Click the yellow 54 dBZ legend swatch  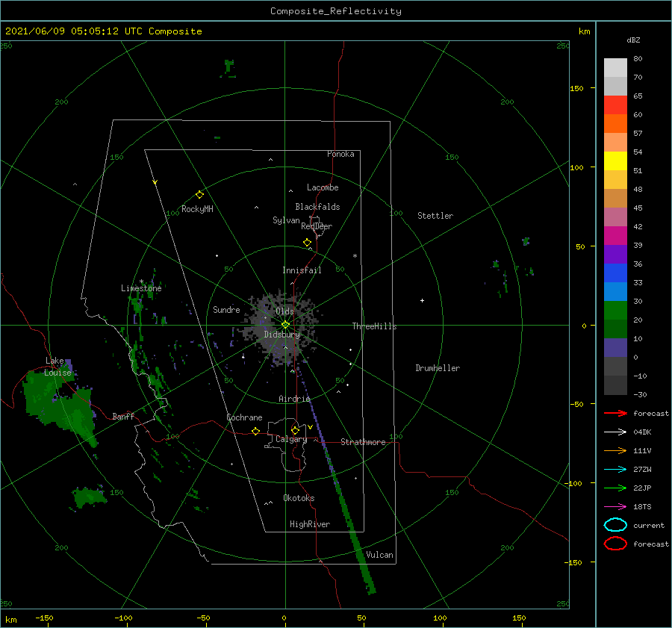(x=615, y=161)
